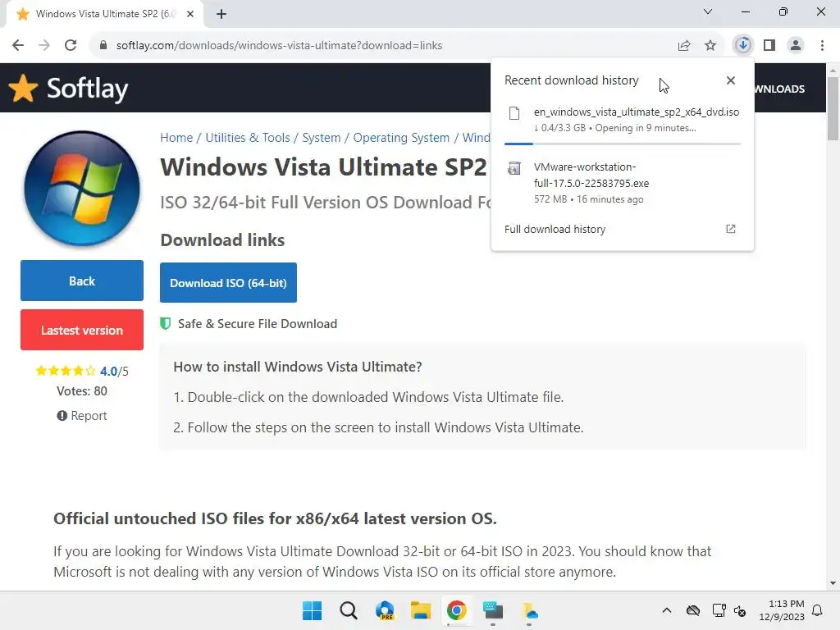Click the VMware installer file icon
Viewport: 840px width, 630px height.
pos(514,169)
